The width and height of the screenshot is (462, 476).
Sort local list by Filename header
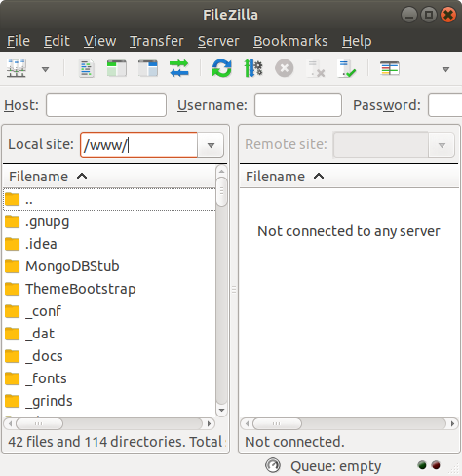pyautogui.click(x=109, y=177)
